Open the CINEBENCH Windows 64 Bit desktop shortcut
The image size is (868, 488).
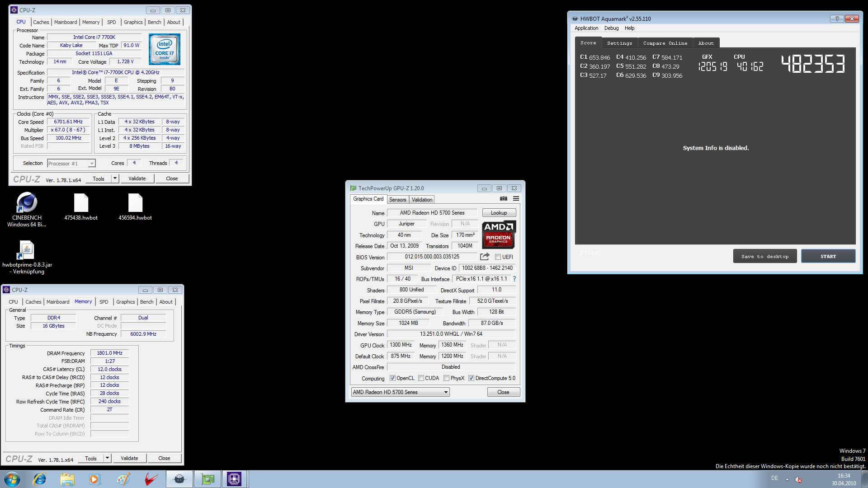point(27,209)
